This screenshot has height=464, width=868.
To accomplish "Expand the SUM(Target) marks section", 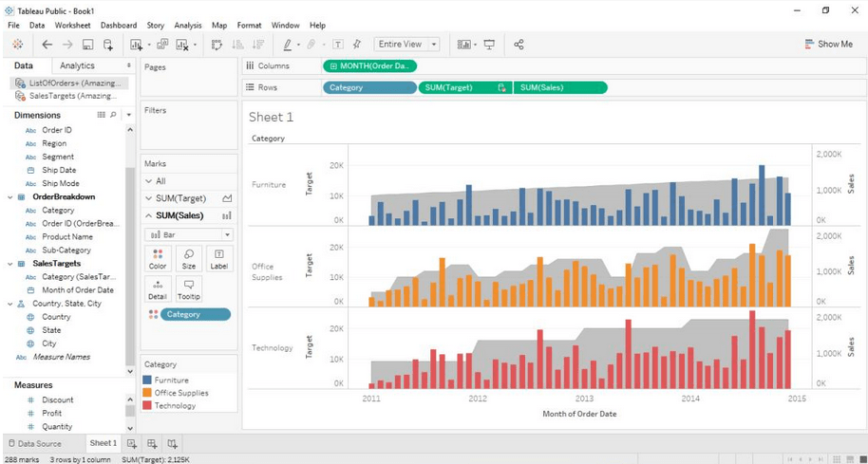I will pos(148,198).
